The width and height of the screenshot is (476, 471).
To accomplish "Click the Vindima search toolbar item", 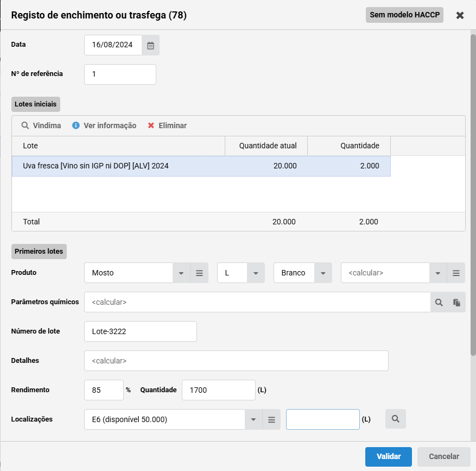I will click(41, 125).
